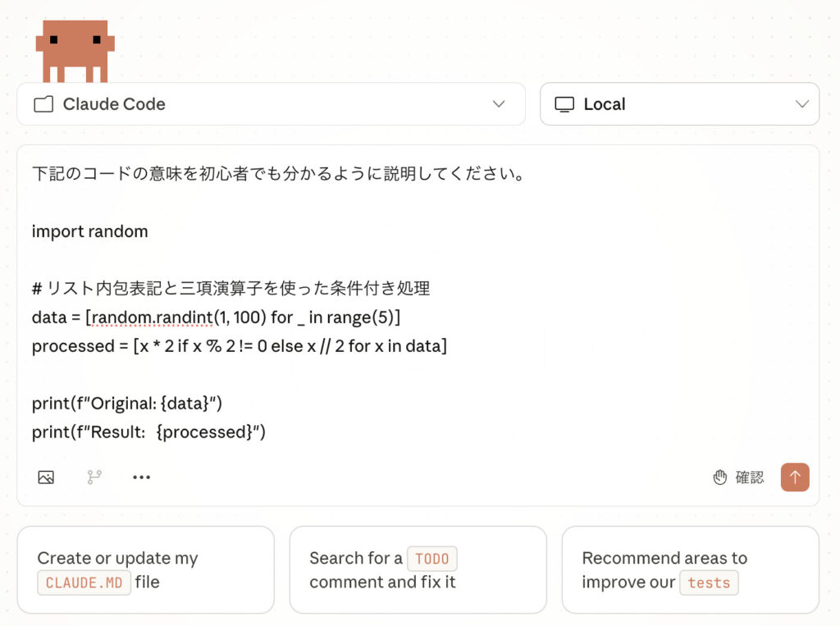The width and height of the screenshot is (840, 626).
Task: Attach an image using the picture icon
Action: [x=46, y=477]
